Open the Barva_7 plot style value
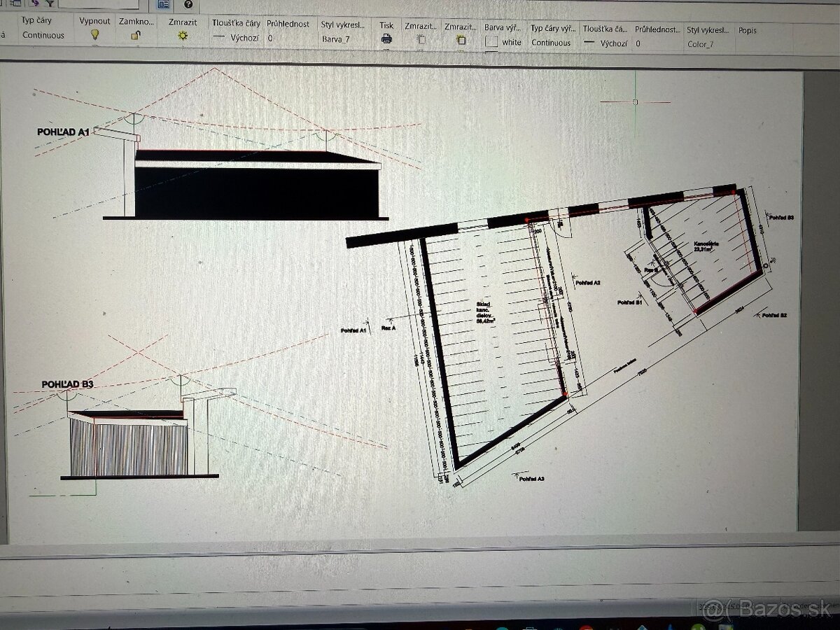840x630 pixels. (336, 39)
